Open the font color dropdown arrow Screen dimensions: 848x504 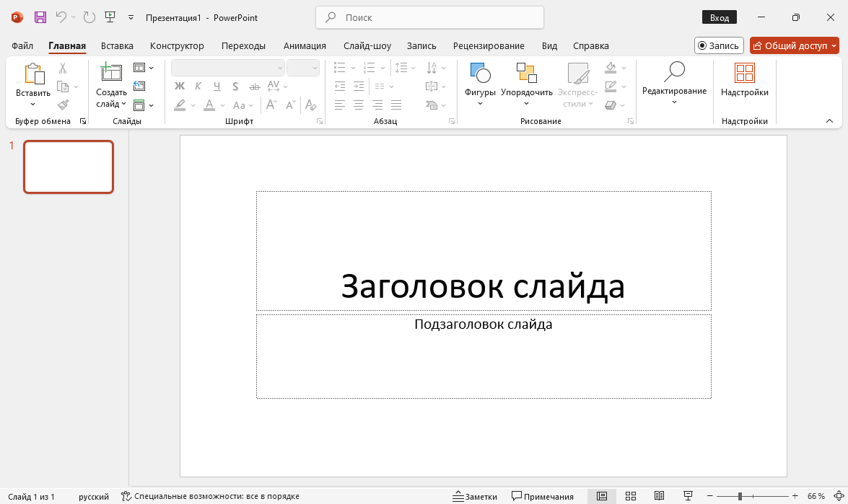click(223, 105)
